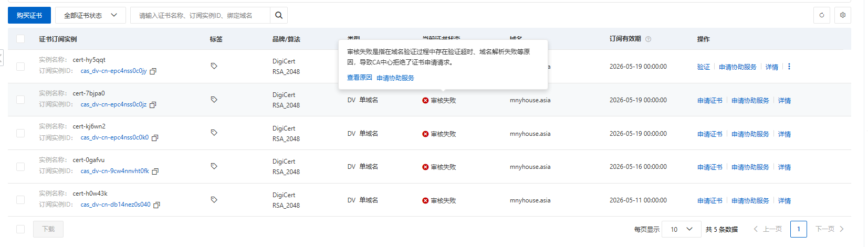Viewport: 868px width, 247px height.
Task: Click 申请证书 for cert-0gafvu
Action: [710, 167]
